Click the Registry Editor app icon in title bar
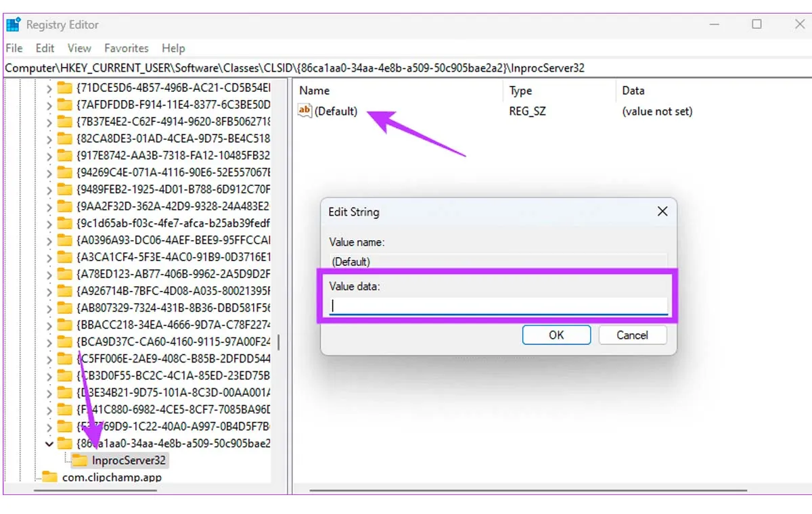Image resolution: width=812 pixels, height=514 pixels. click(13, 25)
